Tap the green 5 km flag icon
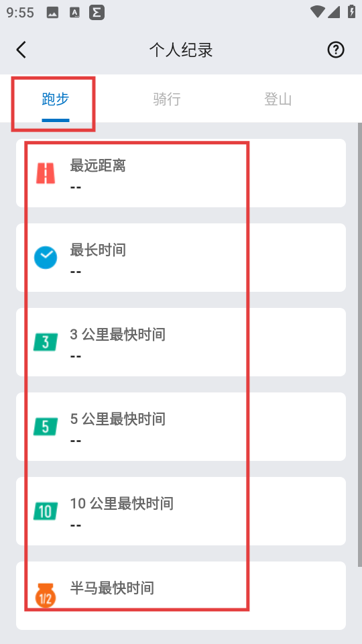This screenshot has height=644, width=362. tap(46, 427)
